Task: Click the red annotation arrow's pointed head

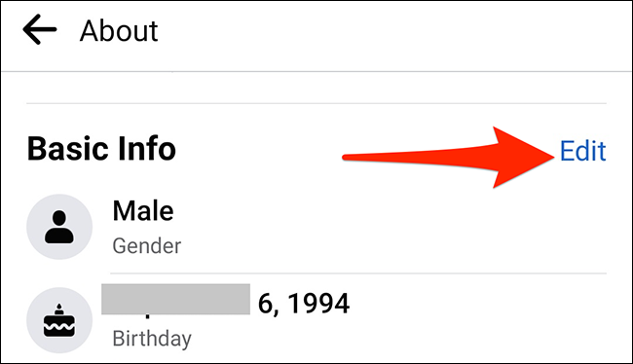Action: tap(524, 158)
